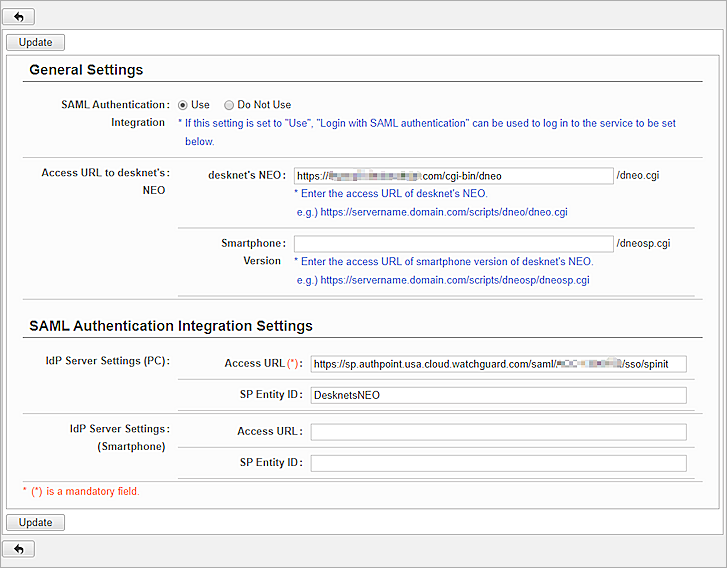Click the Smartphone Version URL input field

[453, 244]
